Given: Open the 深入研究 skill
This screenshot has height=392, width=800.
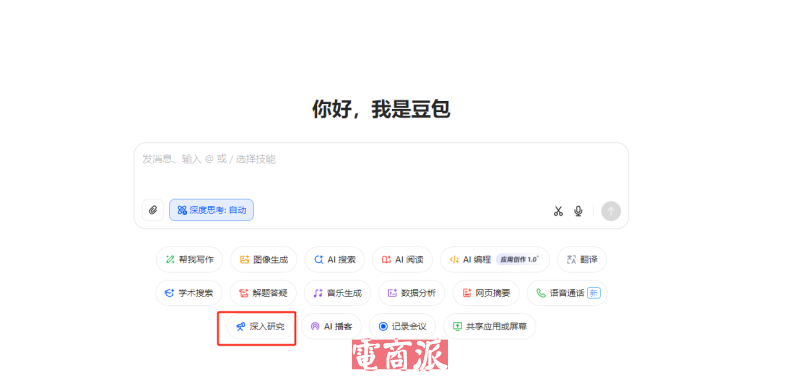Looking at the screenshot, I should click(260, 327).
